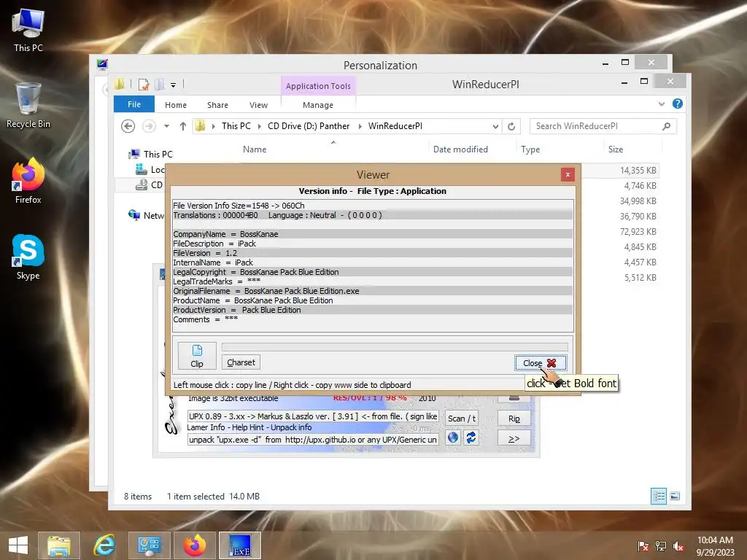
Task: Click the search magnifier icon
Action: click(667, 126)
